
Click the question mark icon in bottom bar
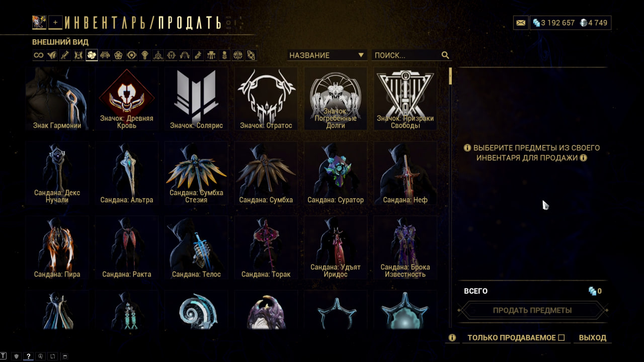[x=29, y=356]
